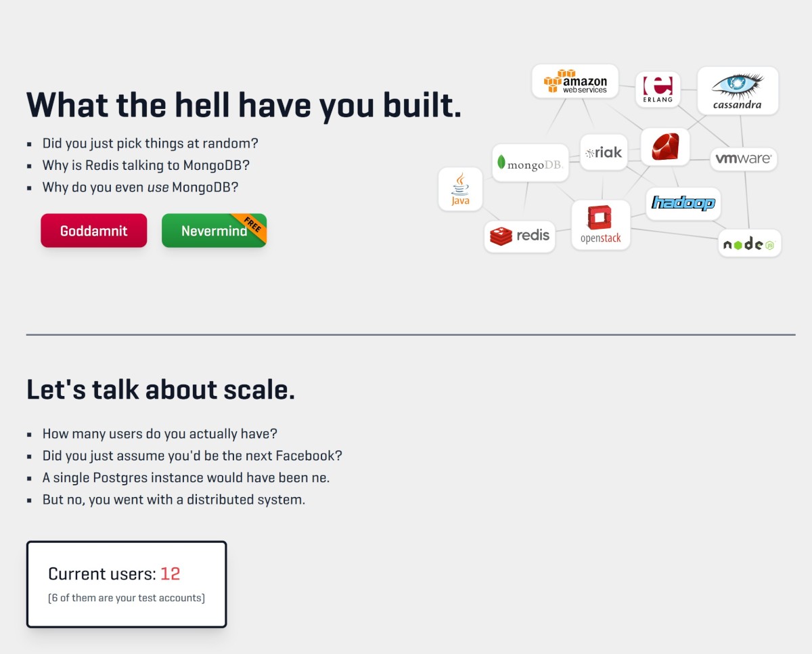The height and width of the screenshot is (654, 812).
Task: Open the MongoDB logo tile
Action: (x=530, y=163)
